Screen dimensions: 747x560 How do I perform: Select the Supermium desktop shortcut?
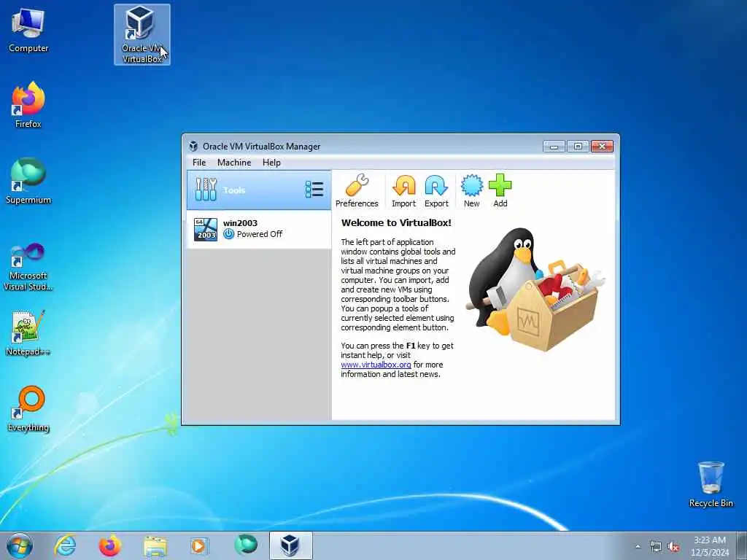(28, 181)
